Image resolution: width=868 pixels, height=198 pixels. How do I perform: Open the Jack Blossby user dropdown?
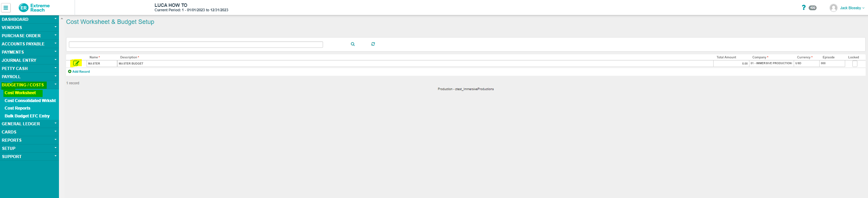click(x=852, y=8)
